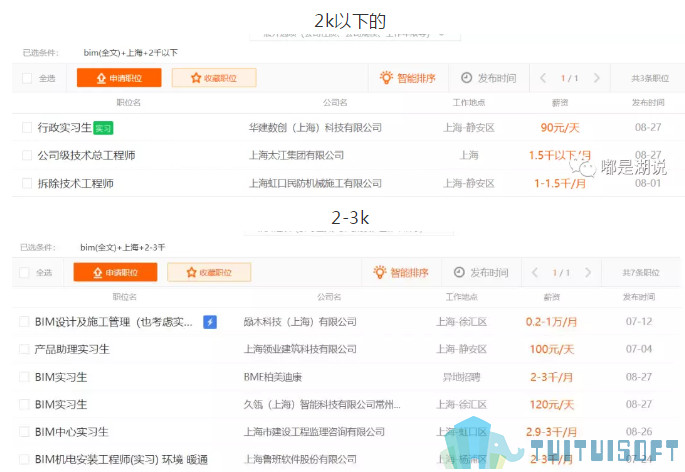This screenshot has height=472, width=685.
Task: Open company 上海市建设工程监理咨询有限公司
Action: tap(314, 432)
